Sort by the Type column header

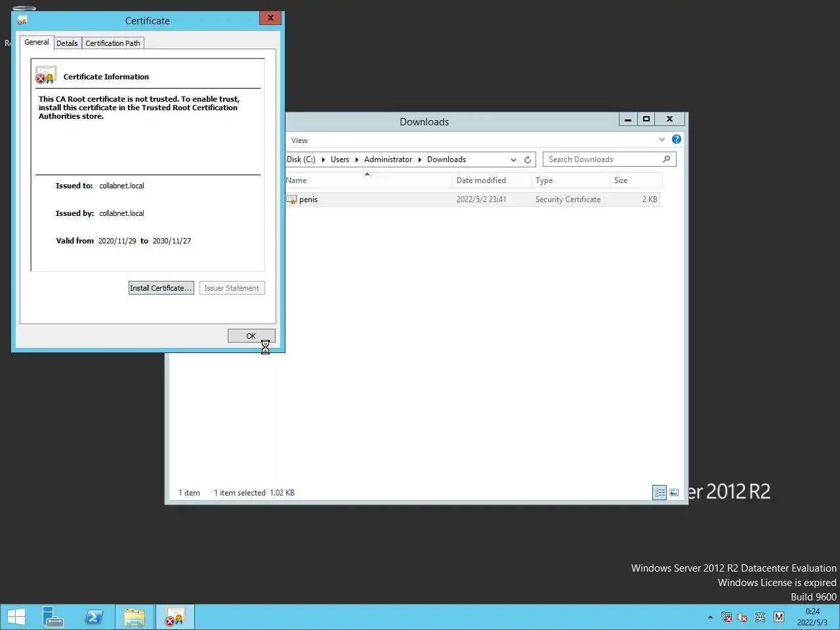(x=570, y=180)
